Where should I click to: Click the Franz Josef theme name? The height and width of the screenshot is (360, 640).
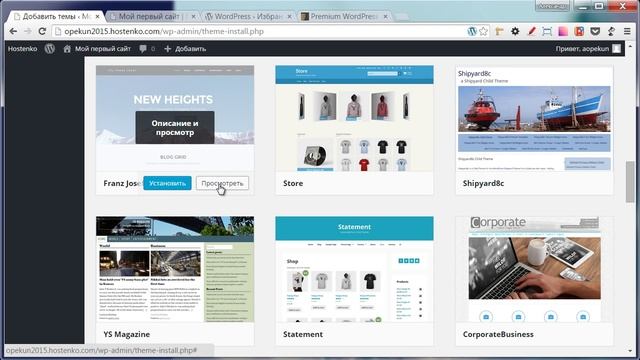122,183
